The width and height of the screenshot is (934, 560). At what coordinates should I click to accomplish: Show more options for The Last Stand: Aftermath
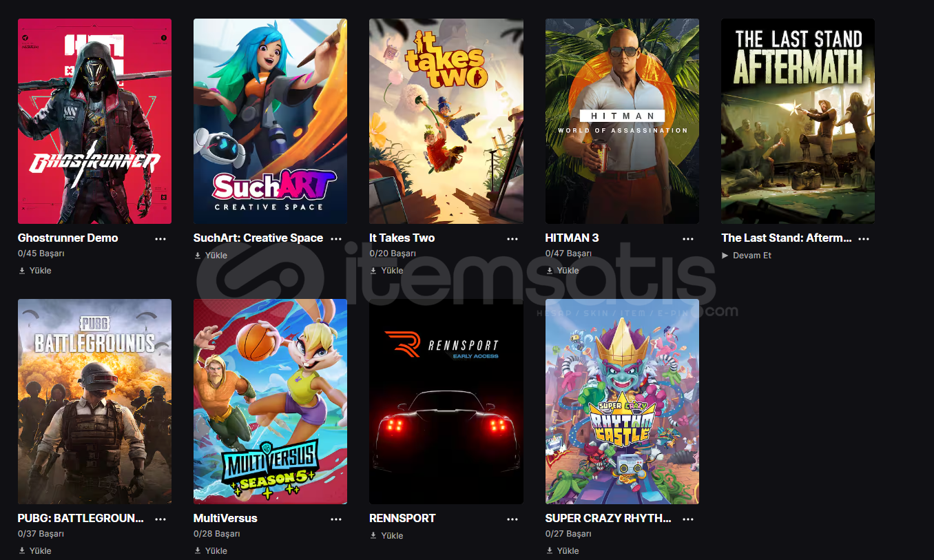(x=864, y=238)
